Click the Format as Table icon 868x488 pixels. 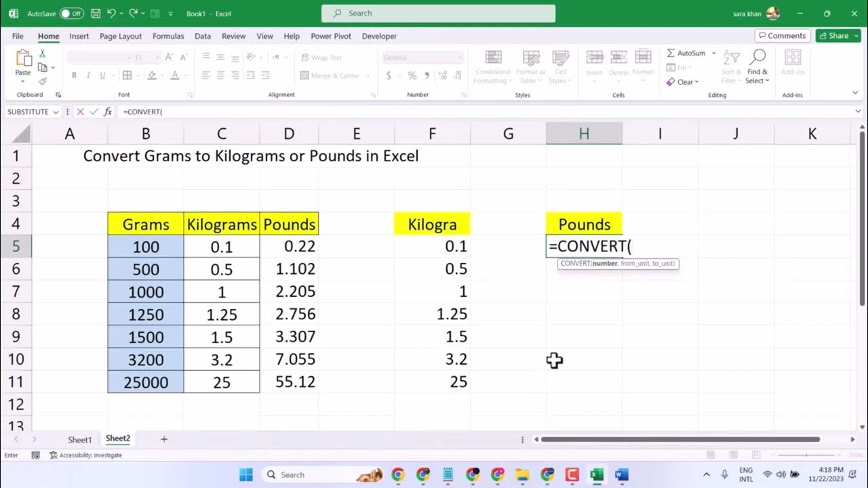(x=530, y=58)
